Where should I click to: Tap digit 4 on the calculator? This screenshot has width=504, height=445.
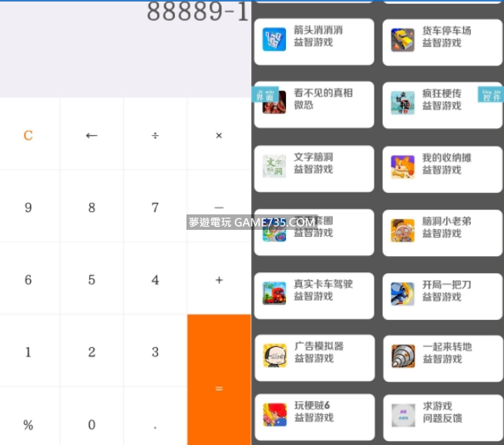[155, 280]
